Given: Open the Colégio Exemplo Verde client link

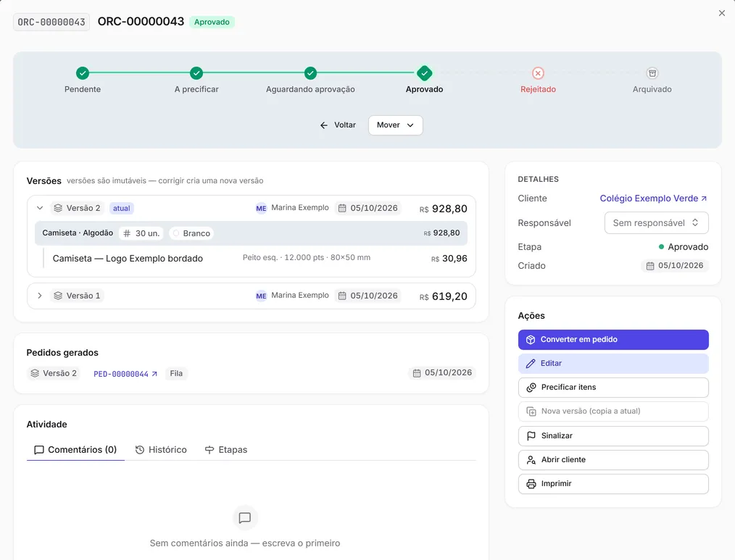Looking at the screenshot, I should tap(653, 198).
